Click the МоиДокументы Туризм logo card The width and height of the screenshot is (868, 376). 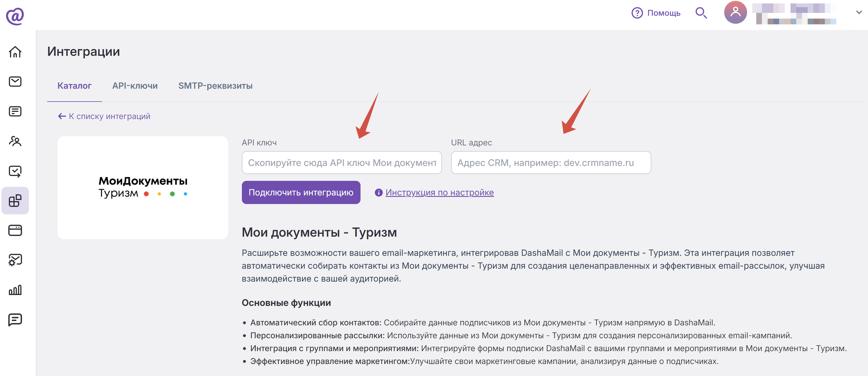coord(143,188)
